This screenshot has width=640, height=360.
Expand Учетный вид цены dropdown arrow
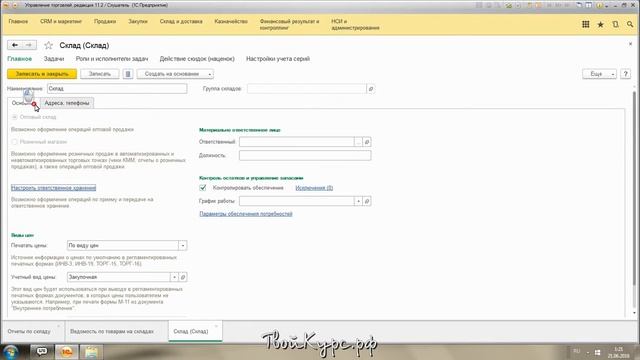(174, 277)
